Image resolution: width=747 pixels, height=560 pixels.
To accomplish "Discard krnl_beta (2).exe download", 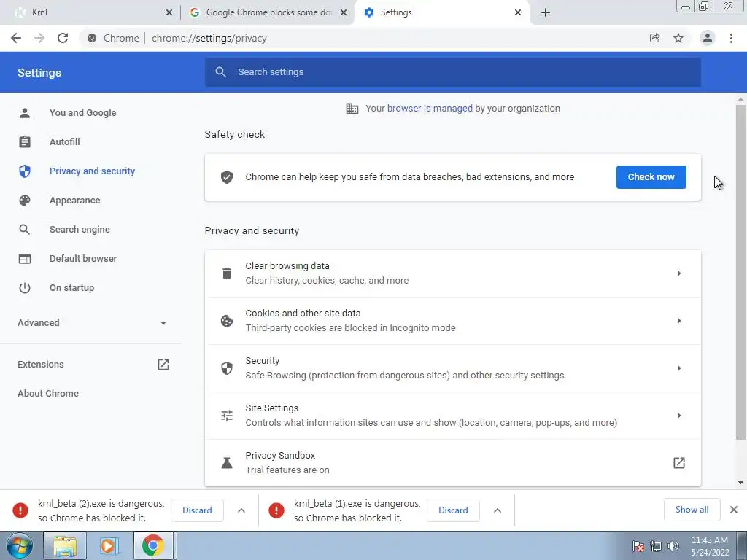I will (197, 510).
